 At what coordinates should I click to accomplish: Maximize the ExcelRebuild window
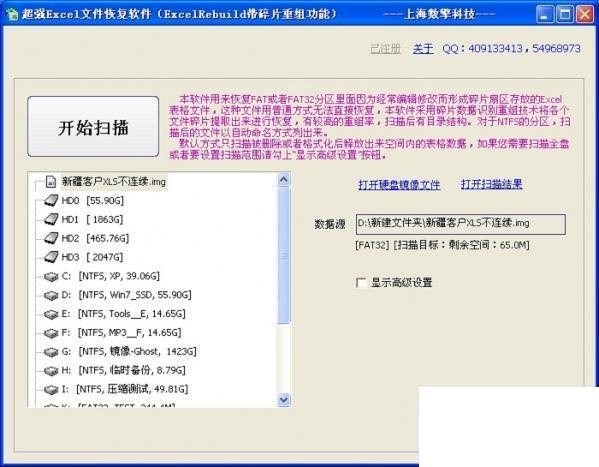[565, 15]
